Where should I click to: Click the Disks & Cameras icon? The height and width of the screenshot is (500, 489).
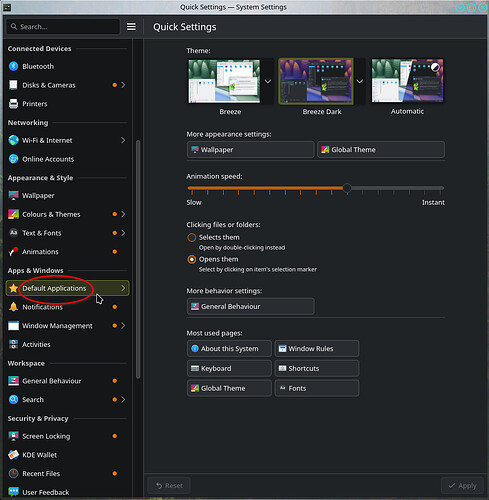click(x=13, y=85)
